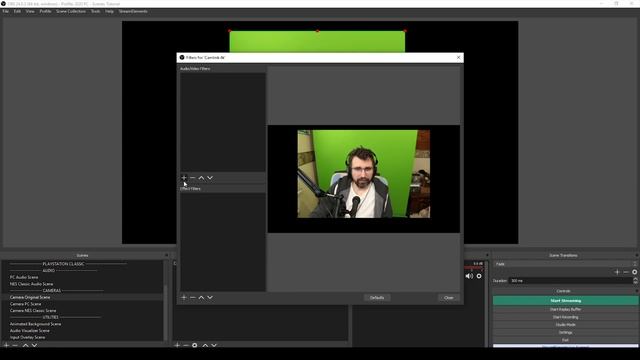Click the Close button in the Filters dialog
Image resolution: width=640 pixels, height=360 pixels.
pyautogui.click(x=449, y=298)
